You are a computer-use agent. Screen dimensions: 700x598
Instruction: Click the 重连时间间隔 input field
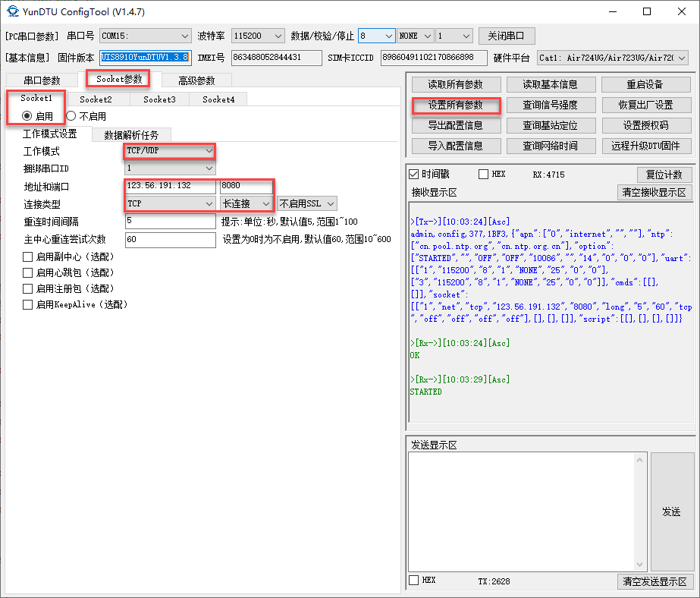(171, 222)
